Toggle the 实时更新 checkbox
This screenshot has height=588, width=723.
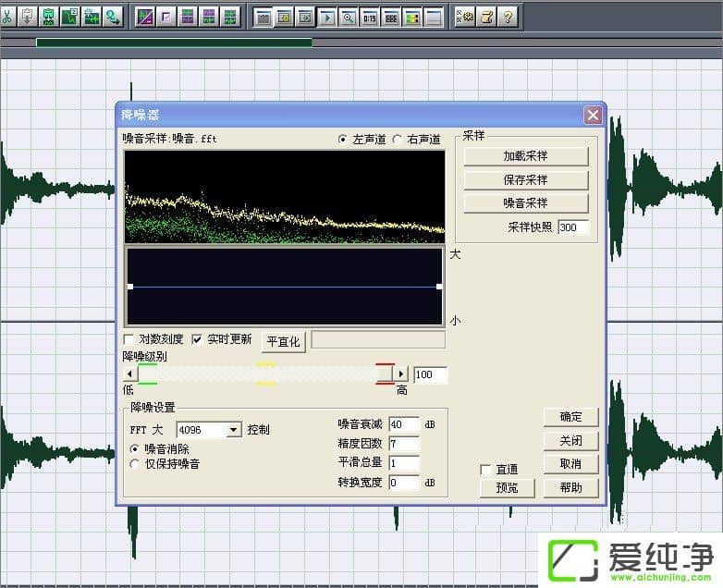[197, 339]
